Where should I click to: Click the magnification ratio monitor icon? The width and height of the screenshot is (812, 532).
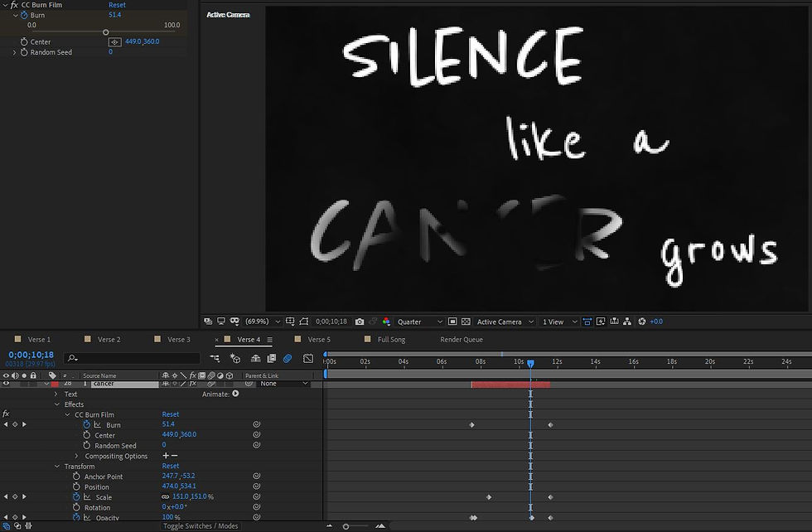(x=221, y=322)
